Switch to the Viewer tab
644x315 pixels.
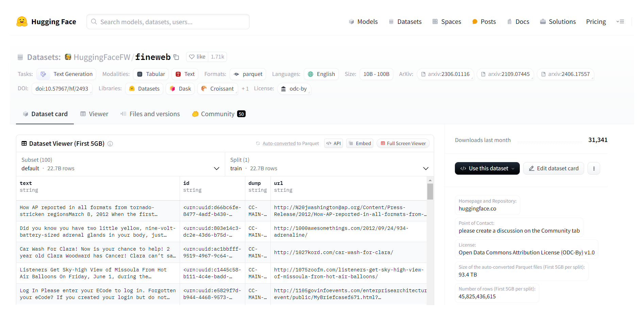pyautogui.click(x=94, y=114)
